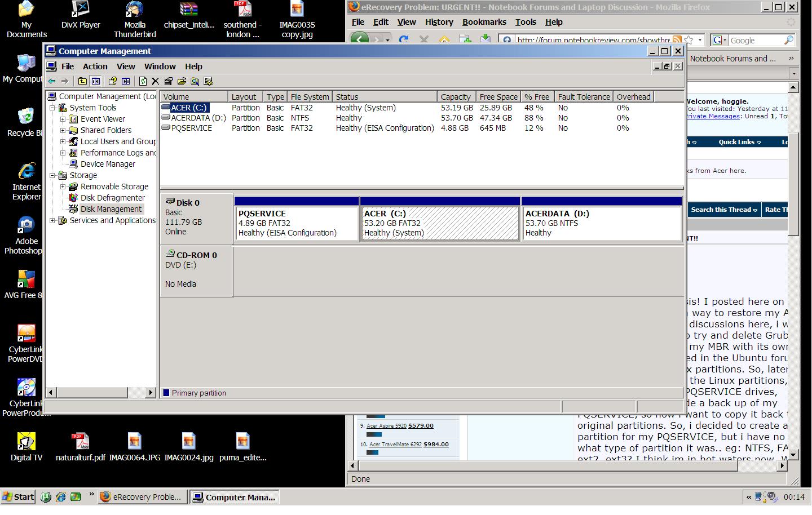
Task: Go back using the Computer Management toolbar arrow
Action: 52,82
